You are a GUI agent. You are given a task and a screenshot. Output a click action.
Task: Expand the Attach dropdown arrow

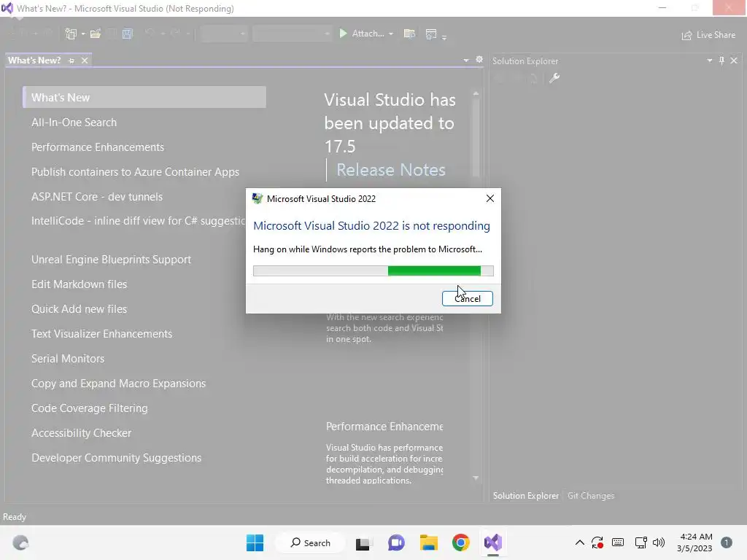point(391,34)
